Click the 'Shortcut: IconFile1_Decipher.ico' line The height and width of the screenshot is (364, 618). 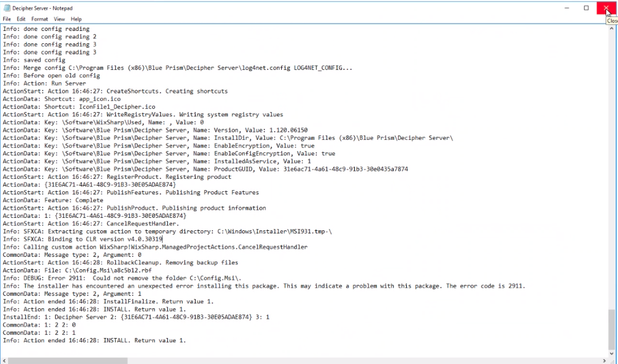click(79, 106)
